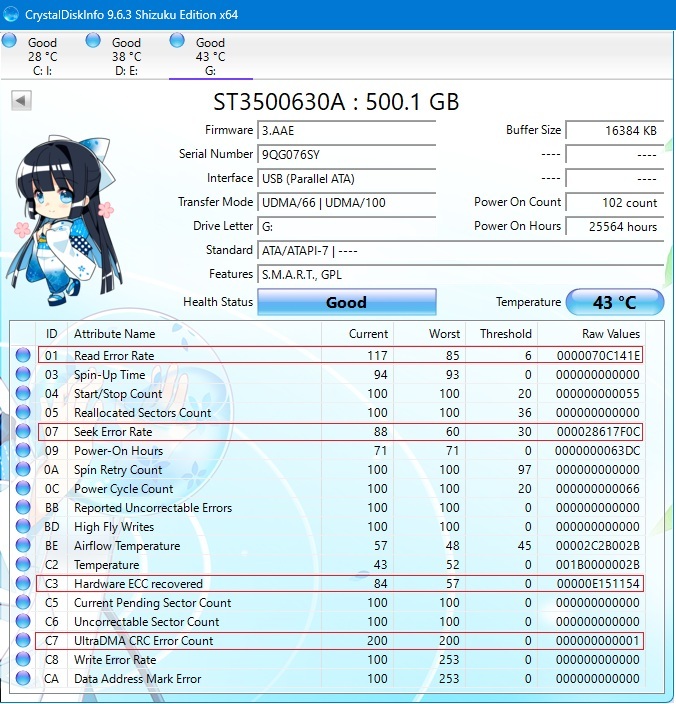Select UltraDMA CRC Error Count attribute name
Screen dimensions: 676x704
pos(144,641)
